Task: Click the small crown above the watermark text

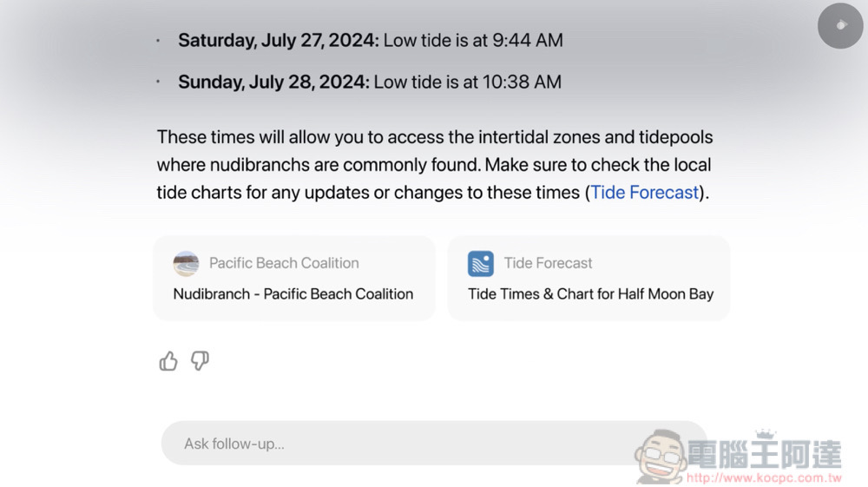Action: click(765, 434)
